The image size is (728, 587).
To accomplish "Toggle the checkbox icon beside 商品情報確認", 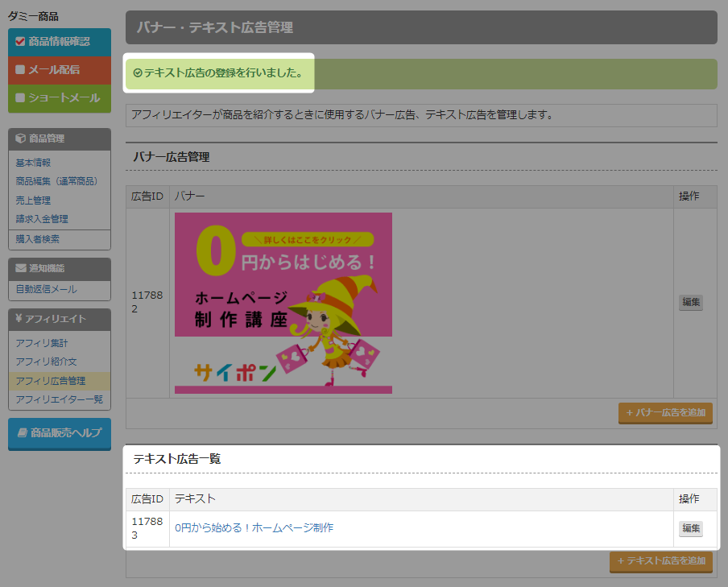I will click(x=20, y=42).
